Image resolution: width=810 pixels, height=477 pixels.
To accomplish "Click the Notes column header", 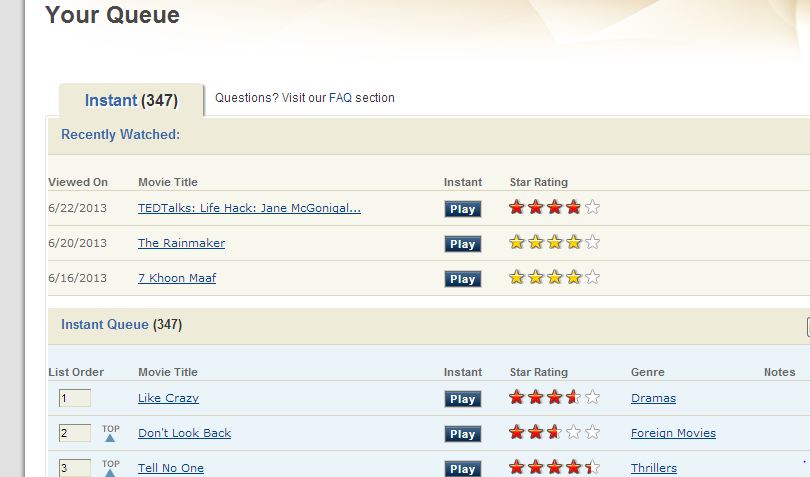I will 780,372.
